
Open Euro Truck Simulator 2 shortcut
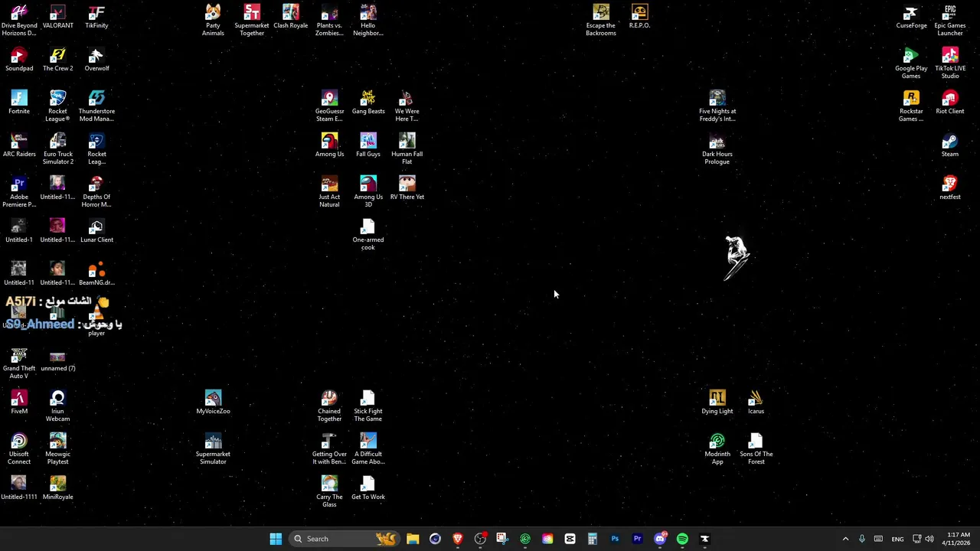(57, 149)
